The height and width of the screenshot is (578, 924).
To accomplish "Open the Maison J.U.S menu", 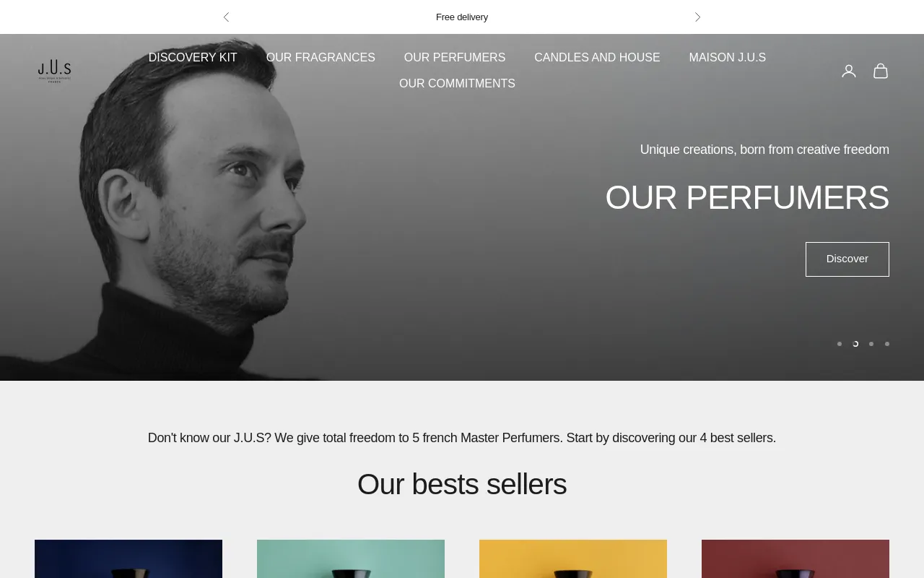I will (728, 58).
